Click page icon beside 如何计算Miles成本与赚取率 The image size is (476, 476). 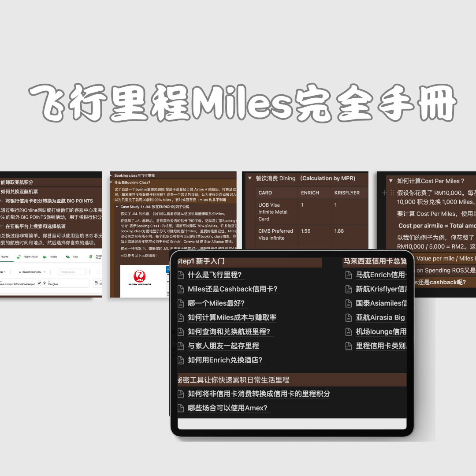coord(181,317)
